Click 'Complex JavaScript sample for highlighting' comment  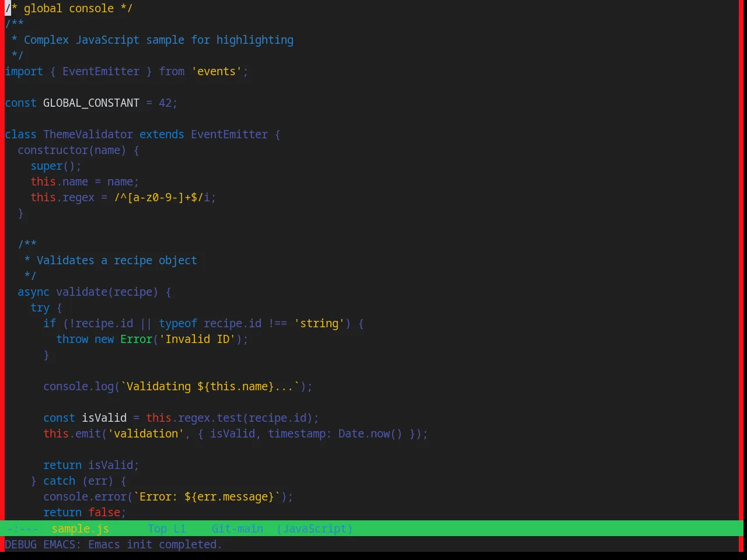point(159,40)
